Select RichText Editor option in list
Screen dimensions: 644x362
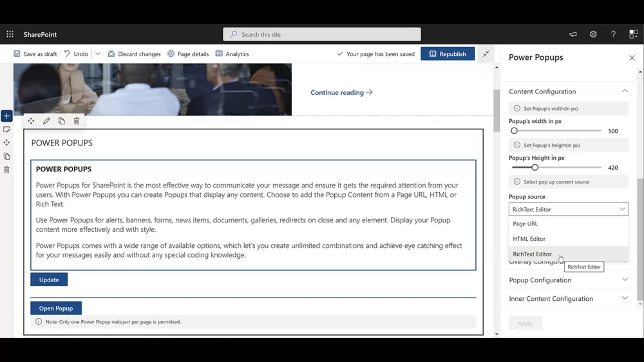(x=569, y=254)
